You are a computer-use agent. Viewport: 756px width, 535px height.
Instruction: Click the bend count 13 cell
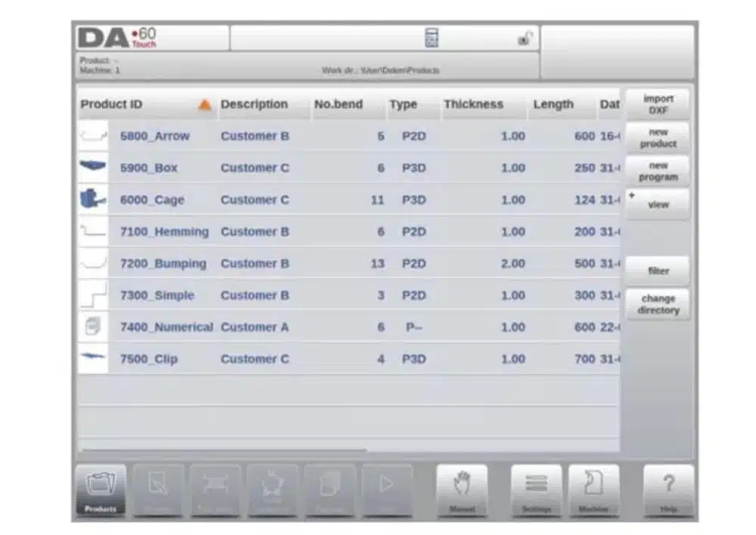(377, 264)
